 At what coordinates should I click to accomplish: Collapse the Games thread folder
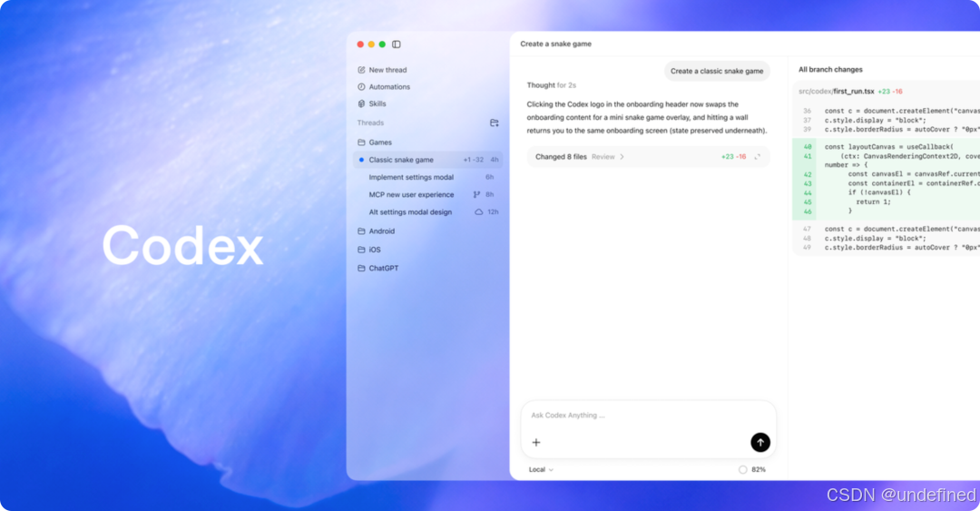pyautogui.click(x=428, y=142)
